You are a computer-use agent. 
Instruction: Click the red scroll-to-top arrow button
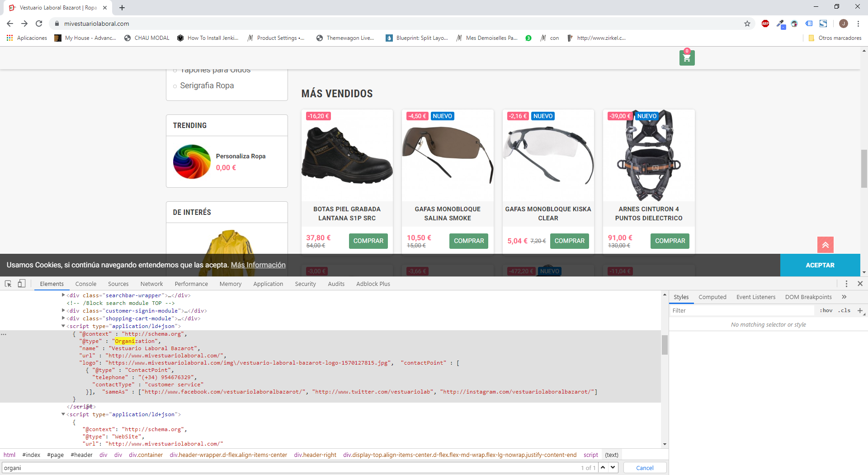pyautogui.click(x=825, y=245)
